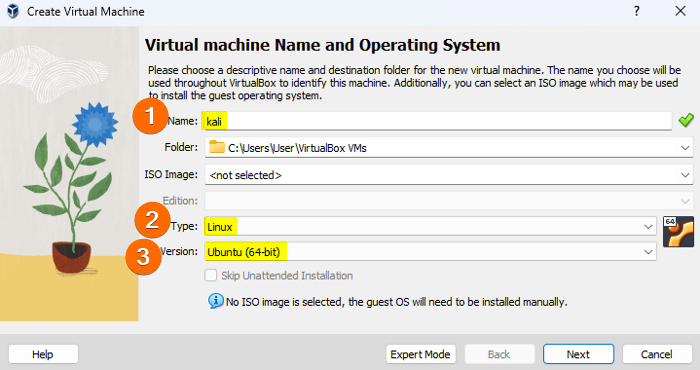The height and width of the screenshot is (370, 700).
Task: Click the 'No ISO image is selected' message
Action: [396, 302]
